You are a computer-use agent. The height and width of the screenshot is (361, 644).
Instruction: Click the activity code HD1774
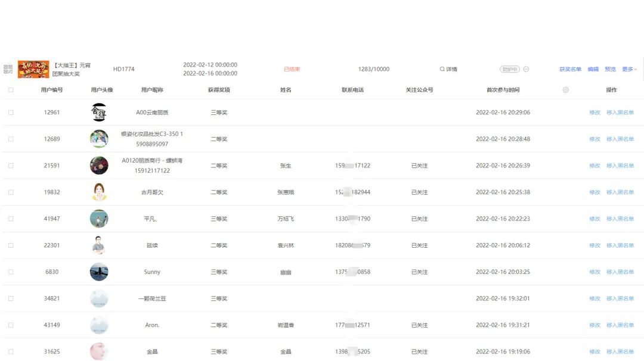123,69
